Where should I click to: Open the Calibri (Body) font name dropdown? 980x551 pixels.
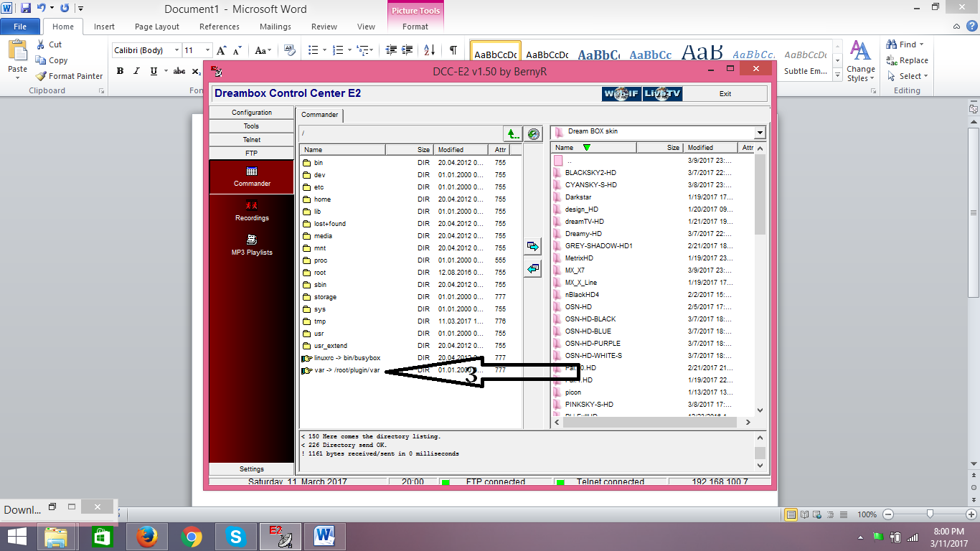click(176, 50)
